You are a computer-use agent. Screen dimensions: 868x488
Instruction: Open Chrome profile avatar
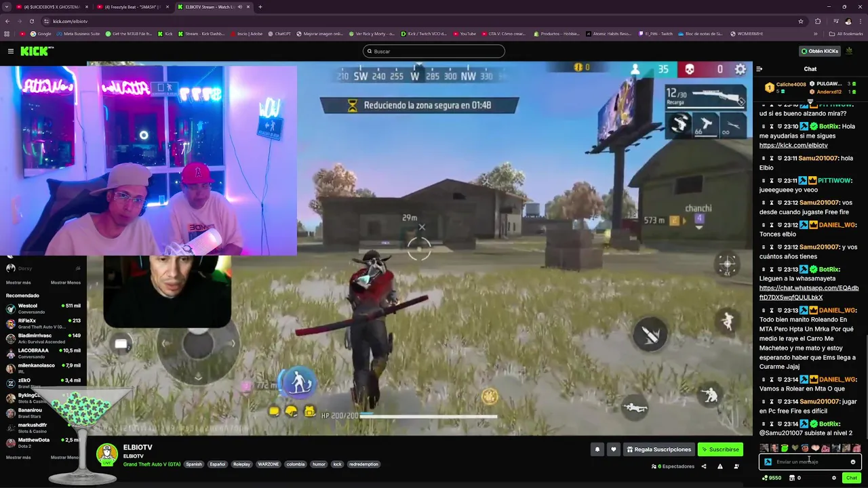[x=848, y=21]
